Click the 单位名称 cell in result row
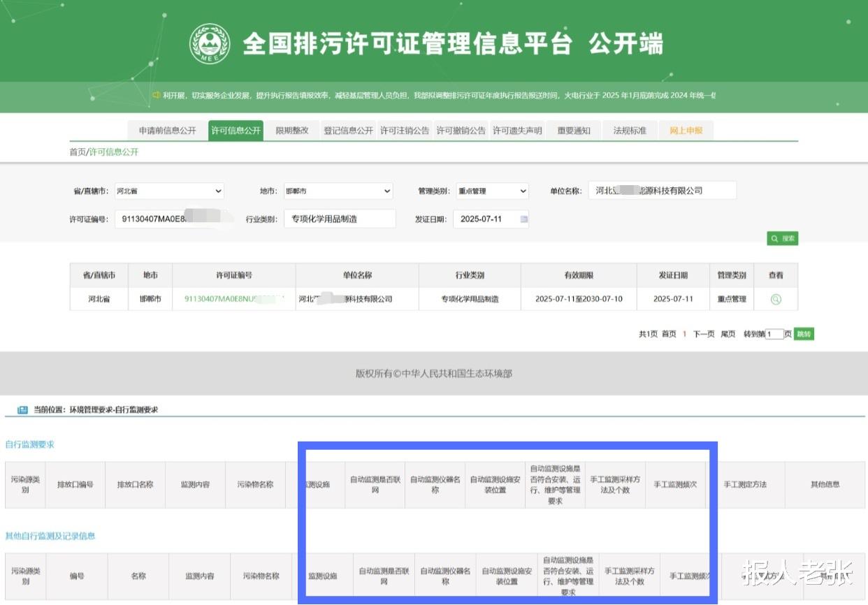The height and width of the screenshot is (605, 868). pos(357,299)
